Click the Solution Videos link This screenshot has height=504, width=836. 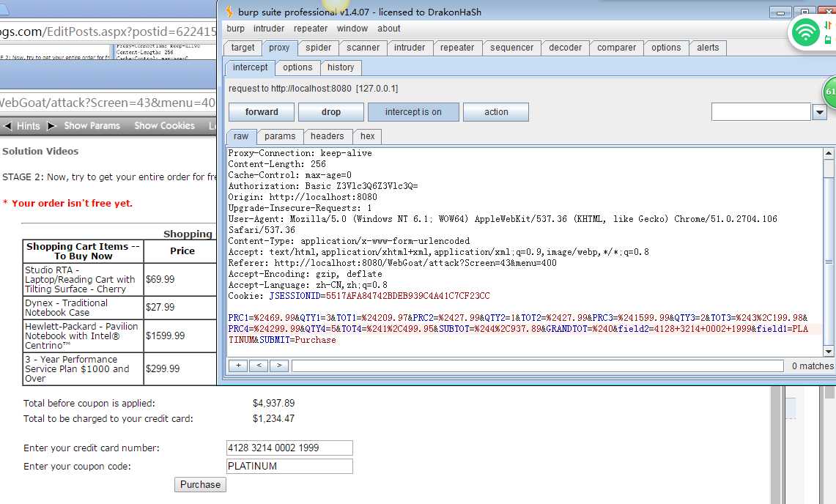coord(40,152)
